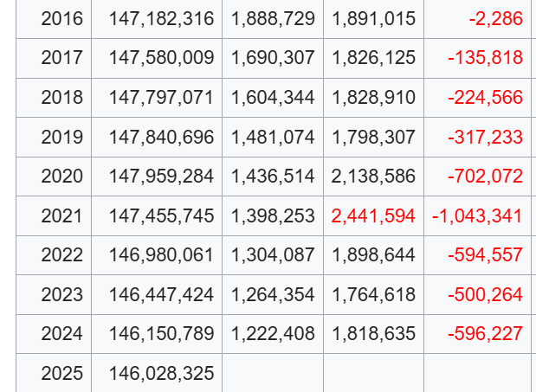Select the 2025 year cell

[x=62, y=373]
